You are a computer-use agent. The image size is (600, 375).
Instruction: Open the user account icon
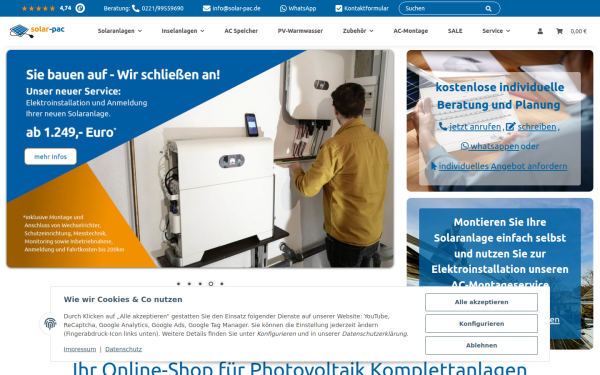(x=540, y=31)
